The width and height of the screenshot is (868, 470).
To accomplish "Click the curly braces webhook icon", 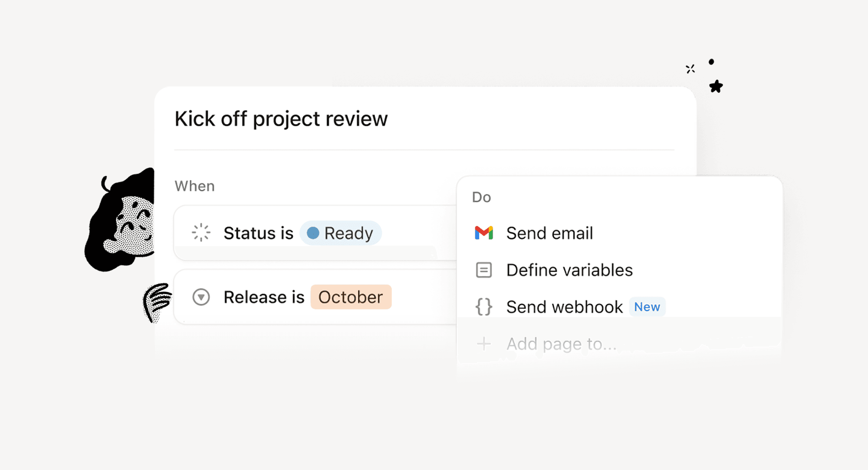I will [x=483, y=307].
